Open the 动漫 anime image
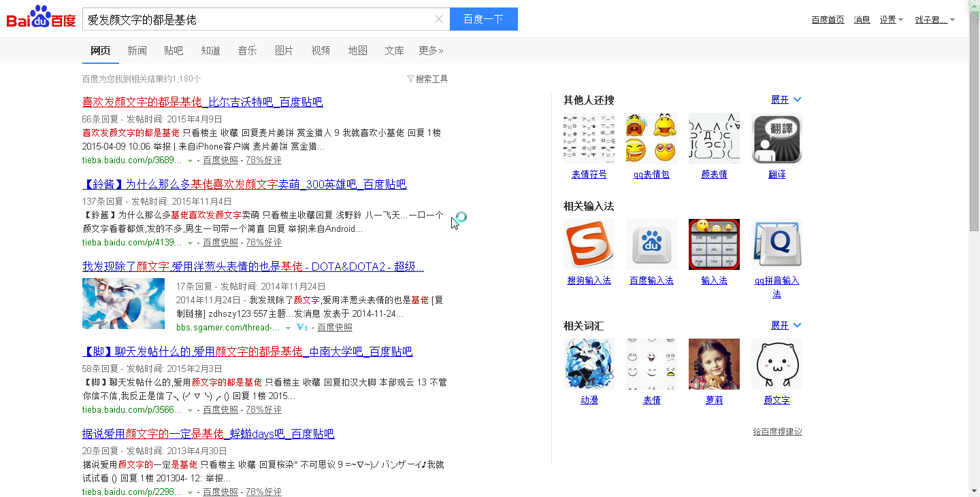Screen dimensions: 980x497 589,364
